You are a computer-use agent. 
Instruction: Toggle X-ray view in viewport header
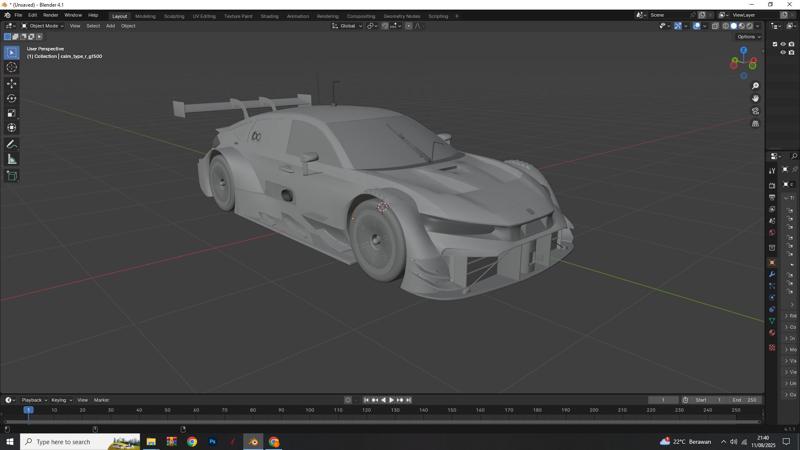[x=714, y=26]
